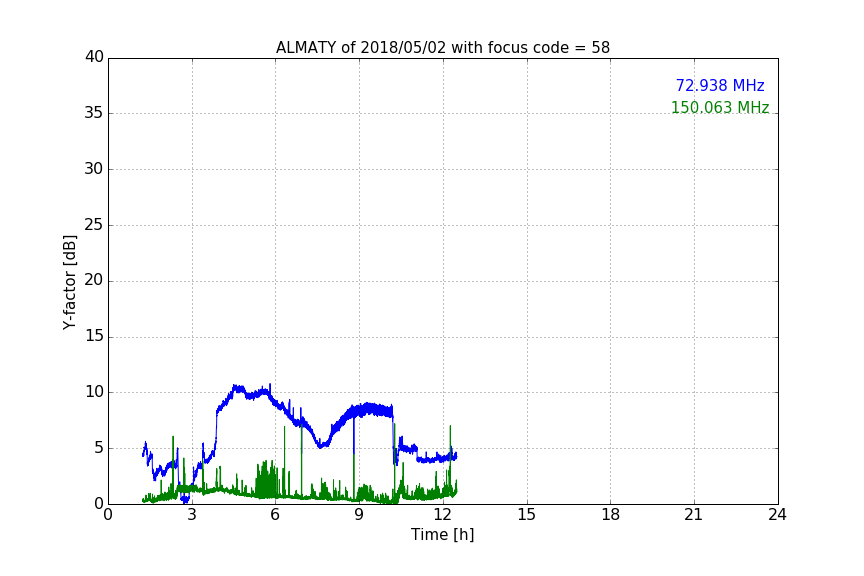Click the x-axis tick label '9'

[x=359, y=515]
